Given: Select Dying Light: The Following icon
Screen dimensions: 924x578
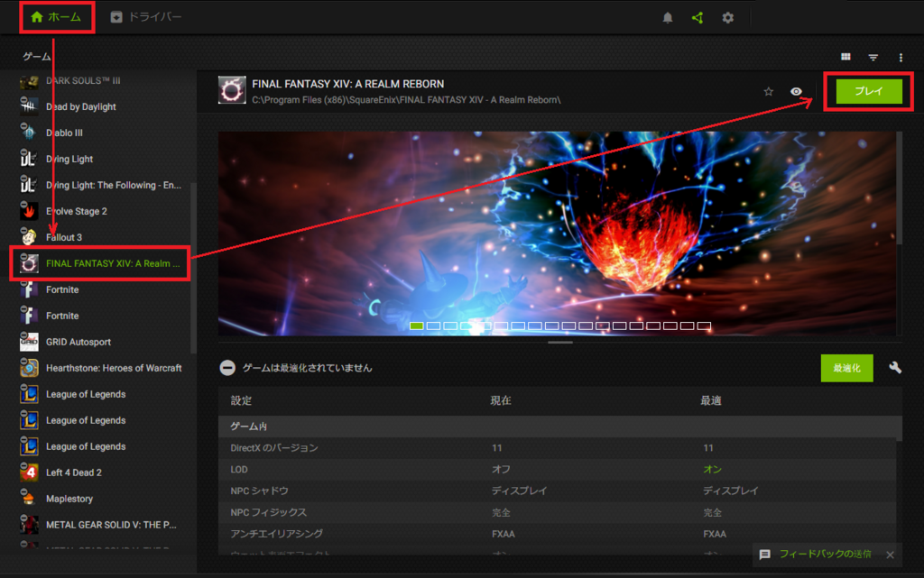Looking at the screenshot, I should tap(29, 185).
